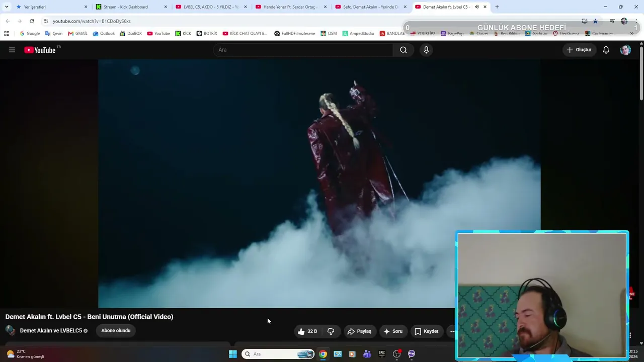Screen dimensions: 644x362
Task: Go back in browser history
Action: coord(8,21)
